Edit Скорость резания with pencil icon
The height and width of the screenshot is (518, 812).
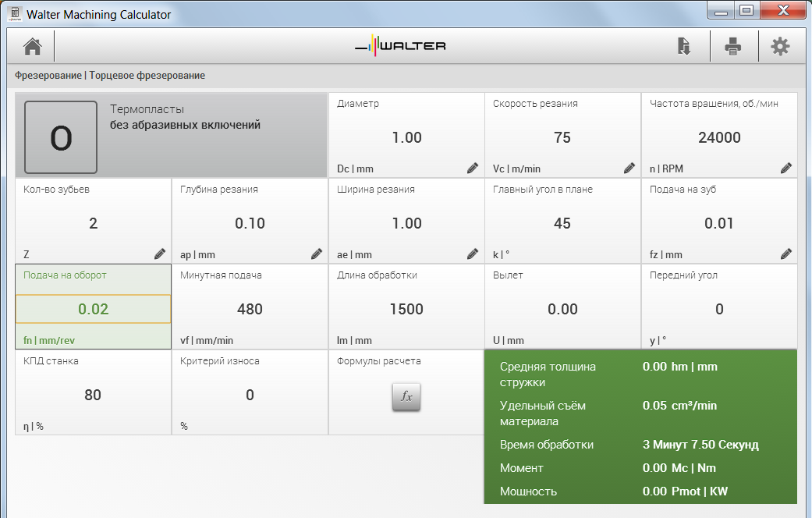tap(629, 168)
